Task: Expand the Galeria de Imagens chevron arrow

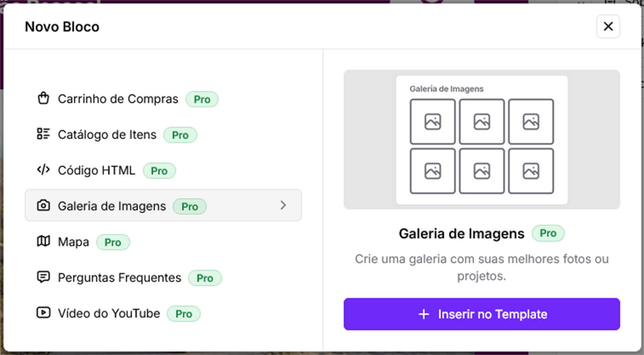Action: point(283,205)
